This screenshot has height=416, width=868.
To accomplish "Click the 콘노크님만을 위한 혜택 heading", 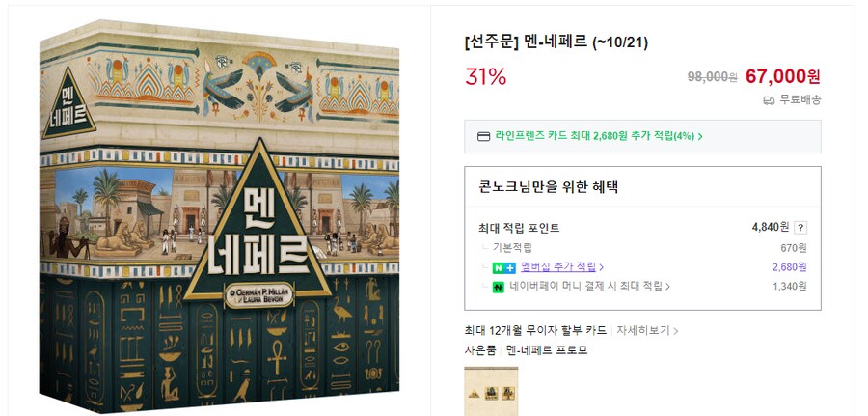I will tap(548, 187).
